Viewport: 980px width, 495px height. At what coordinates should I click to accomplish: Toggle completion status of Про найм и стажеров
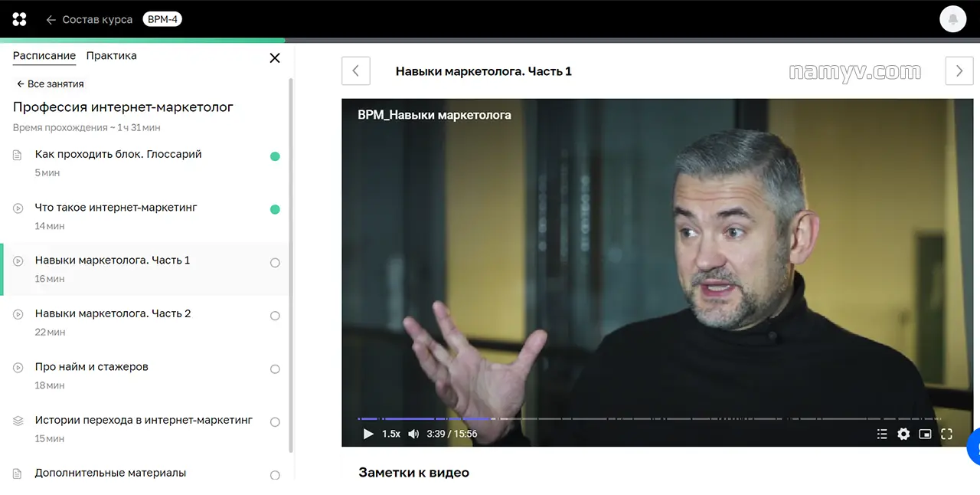(275, 369)
